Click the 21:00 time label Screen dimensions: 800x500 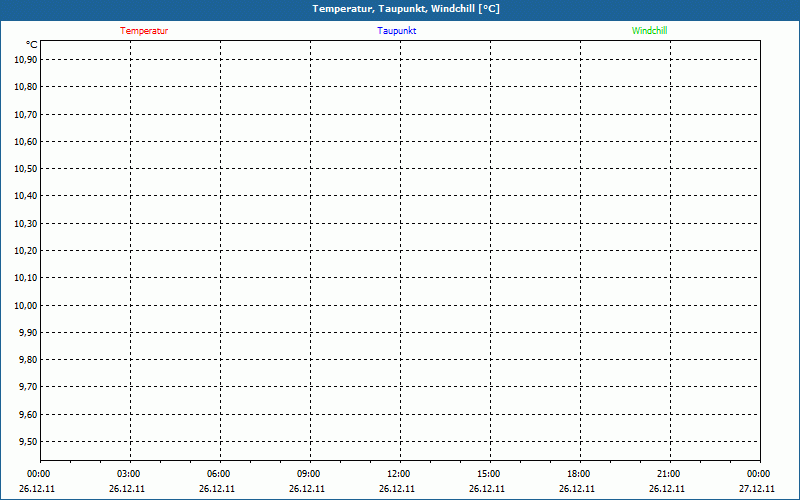click(668, 474)
